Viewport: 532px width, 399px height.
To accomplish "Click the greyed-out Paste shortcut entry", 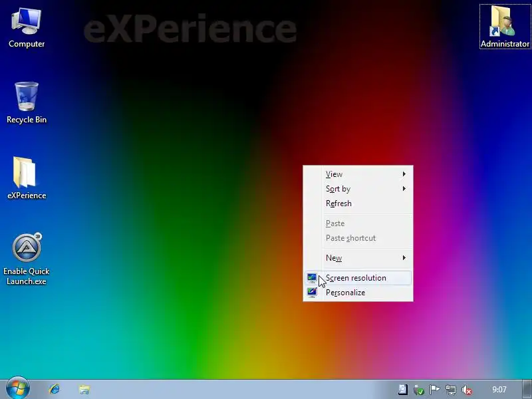I will point(358,238).
